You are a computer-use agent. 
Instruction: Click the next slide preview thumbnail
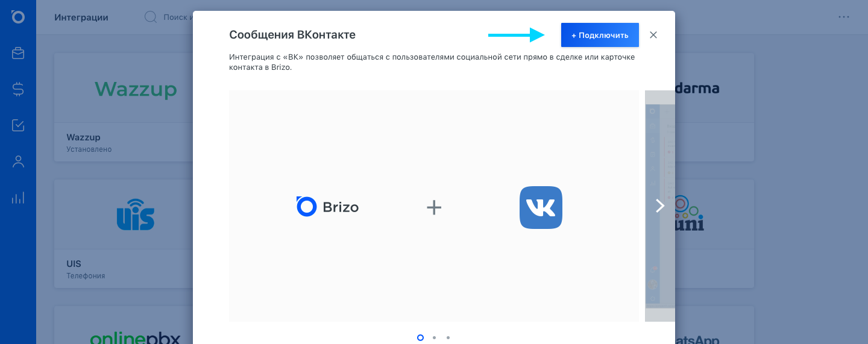pos(660,206)
